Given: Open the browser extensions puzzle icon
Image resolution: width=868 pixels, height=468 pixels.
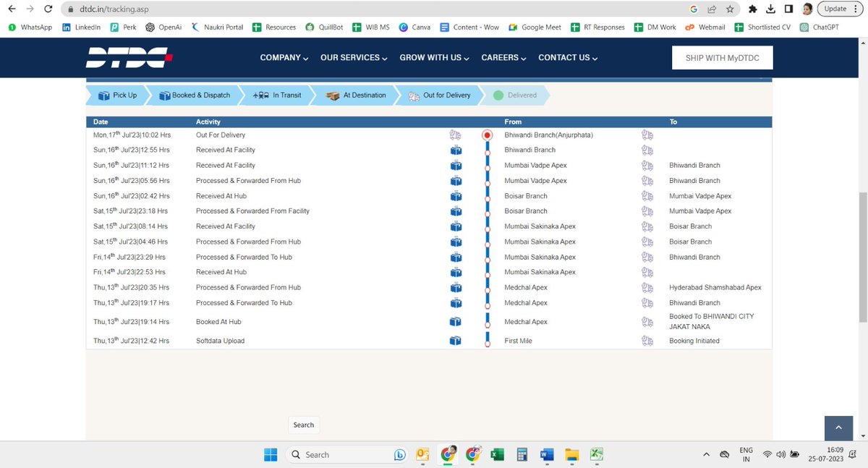Looking at the screenshot, I should [x=753, y=9].
